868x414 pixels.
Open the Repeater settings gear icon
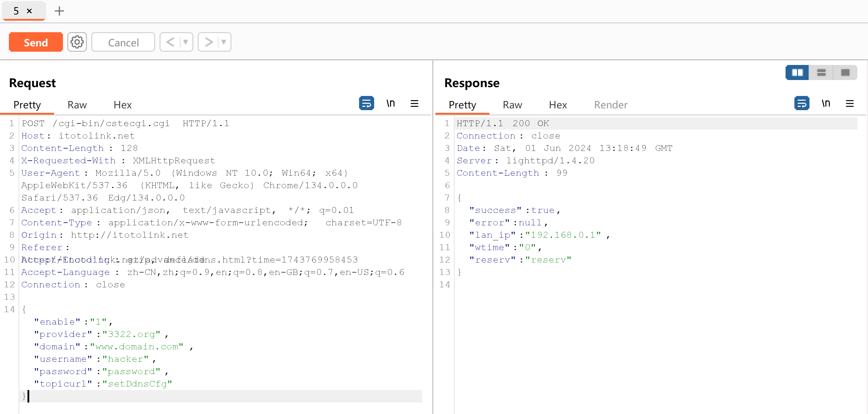(77, 42)
